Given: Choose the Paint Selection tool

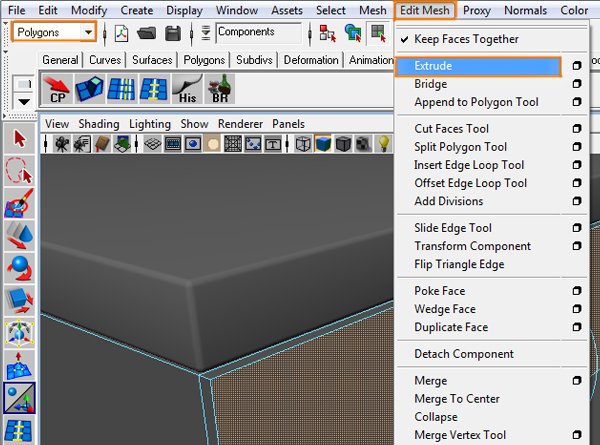Looking at the screenshot, I should (x=19, y=203).
